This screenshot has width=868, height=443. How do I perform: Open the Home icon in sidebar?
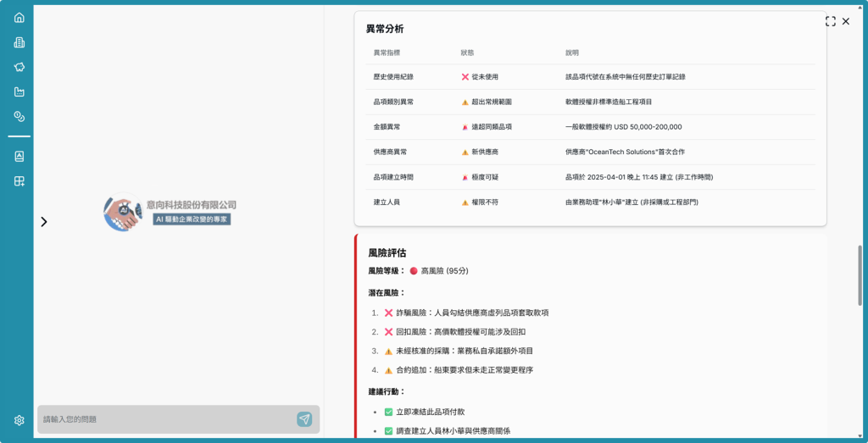click(19, 18)
